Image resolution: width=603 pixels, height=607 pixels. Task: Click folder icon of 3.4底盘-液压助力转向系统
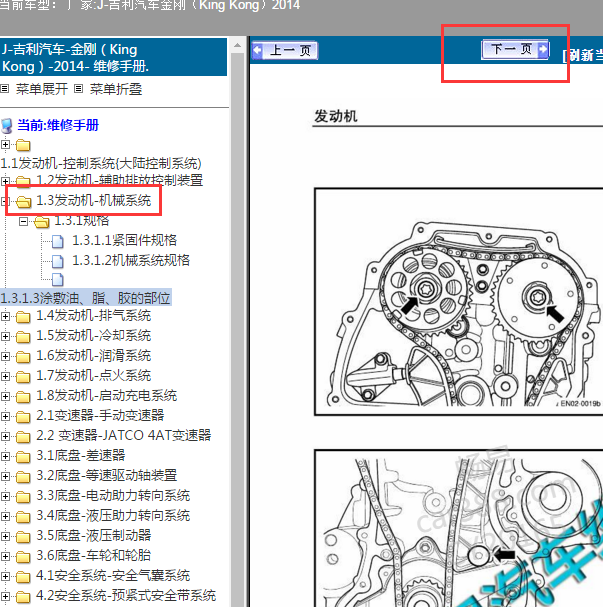23,517
